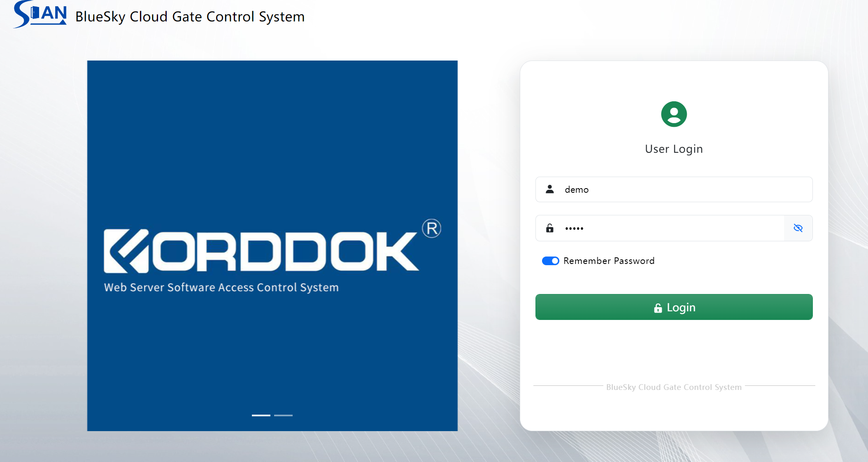
Task: Switch to the second carousel slide indicator
Action: coord(283,415)
